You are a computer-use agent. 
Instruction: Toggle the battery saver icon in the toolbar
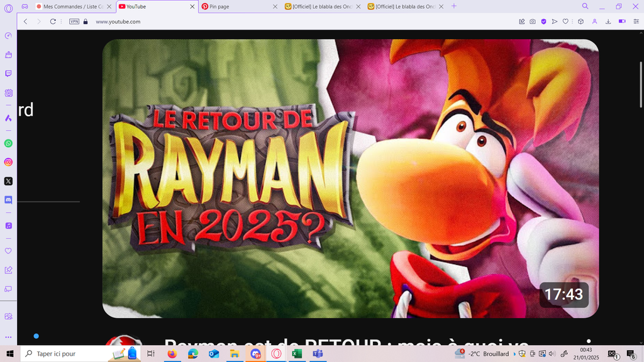click(x=622, y=21)
